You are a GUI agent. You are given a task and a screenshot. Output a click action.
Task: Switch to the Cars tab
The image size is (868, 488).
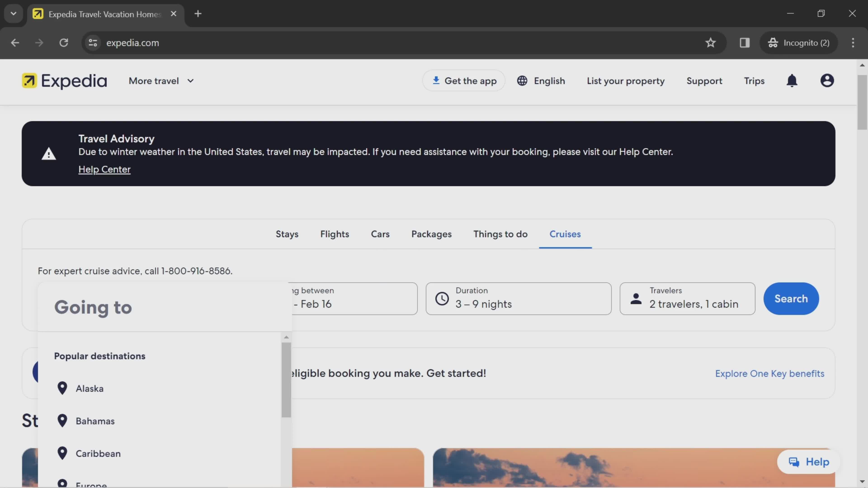(x=380, y=234)
